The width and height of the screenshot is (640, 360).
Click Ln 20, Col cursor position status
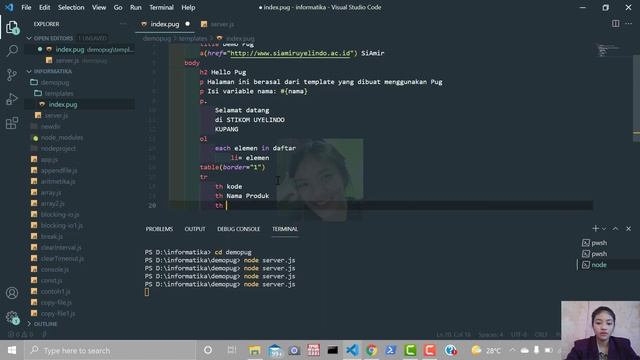(x=453, y=334)
